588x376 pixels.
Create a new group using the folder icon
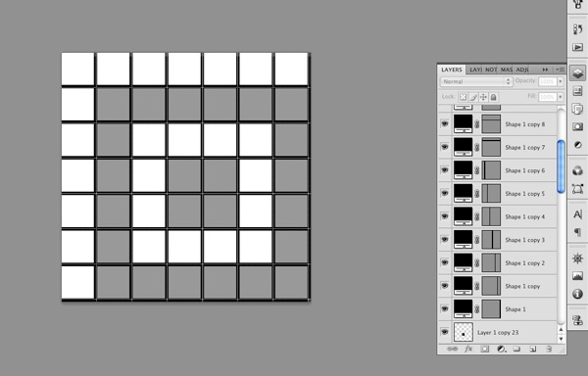pyautogui.click(x=516, y=349)
